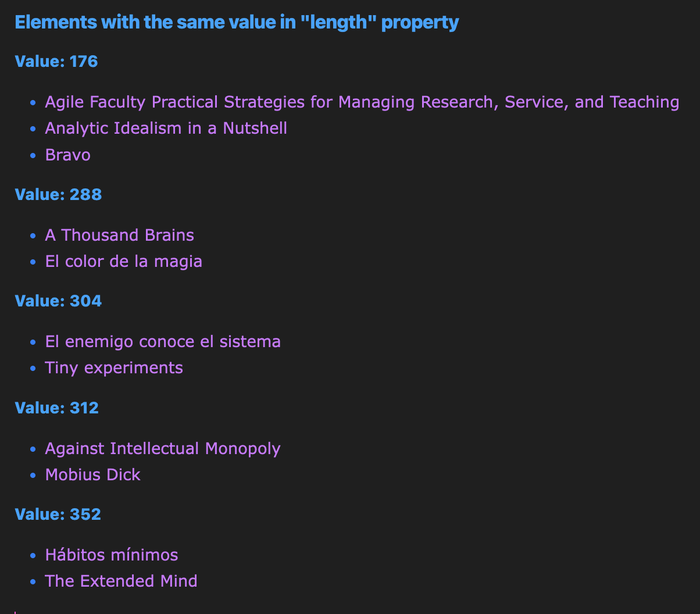This screenshot has height=614, width=700.
Task: Click the Value: 304 heading
Action: pos(58,301)
